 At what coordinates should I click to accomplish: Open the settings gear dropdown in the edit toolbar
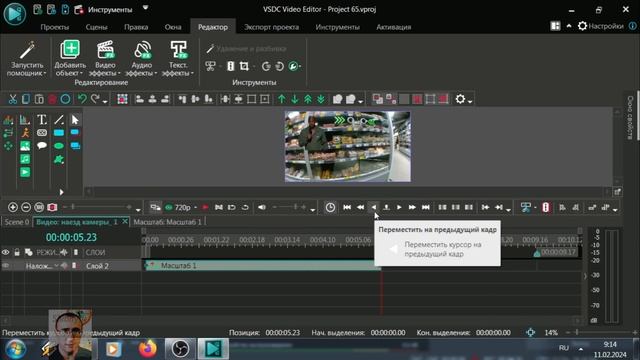(470, 101)
